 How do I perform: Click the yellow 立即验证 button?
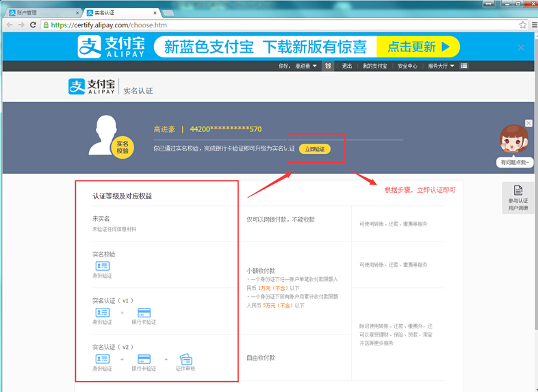pos(315,149)
